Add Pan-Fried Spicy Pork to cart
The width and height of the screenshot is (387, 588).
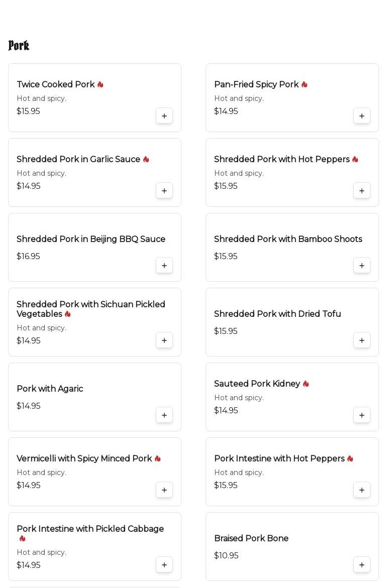click(x=362, y=116)
